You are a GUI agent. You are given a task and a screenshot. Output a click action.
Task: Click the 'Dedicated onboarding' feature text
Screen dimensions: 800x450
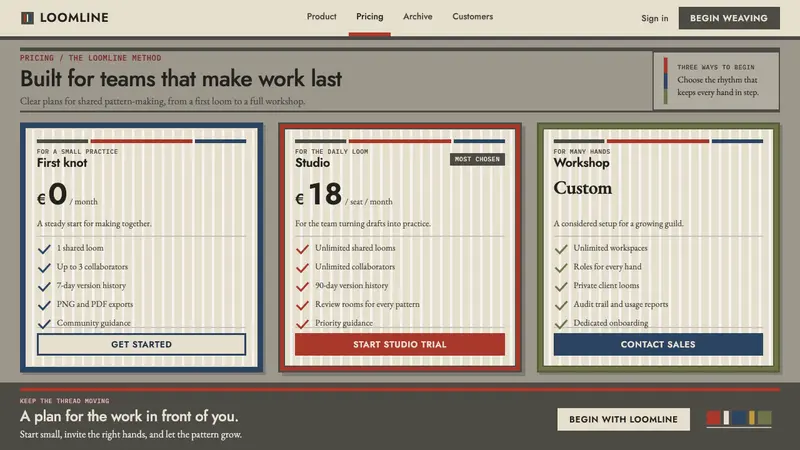point(611,323)
